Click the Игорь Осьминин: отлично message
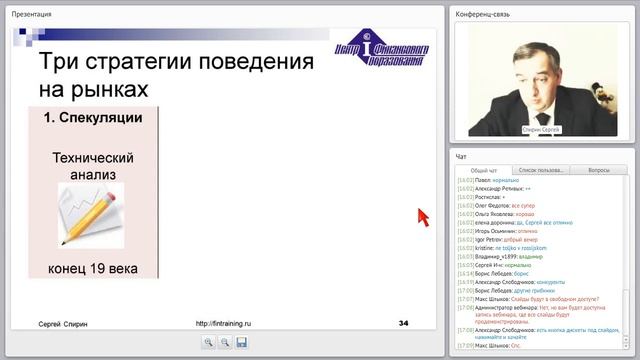640x360 pixels. tap(498, 231)
